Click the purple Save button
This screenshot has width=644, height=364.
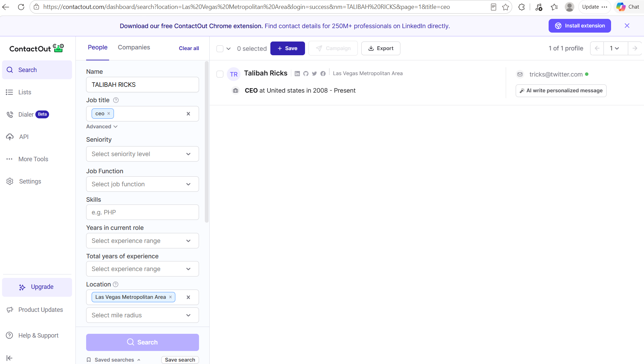[x=288, y=48]
